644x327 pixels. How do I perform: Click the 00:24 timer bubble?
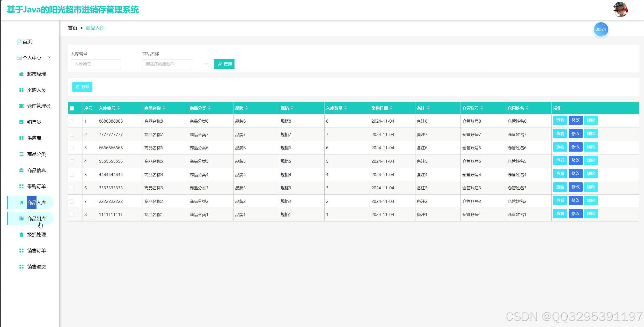pos(601,29)
